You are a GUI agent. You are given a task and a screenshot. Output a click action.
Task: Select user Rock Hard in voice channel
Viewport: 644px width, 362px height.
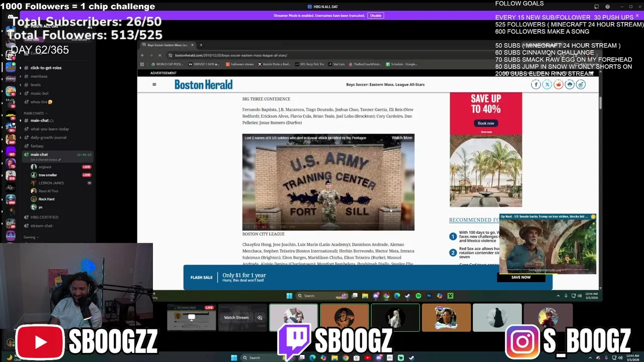click(46, 199)
